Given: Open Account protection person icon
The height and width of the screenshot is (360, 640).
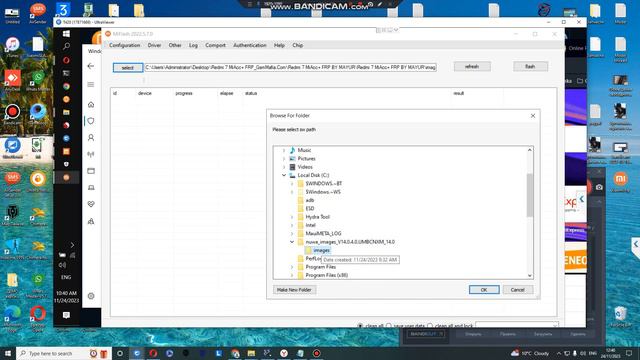Looking at the screenshot, I should (x=91, y=138).
